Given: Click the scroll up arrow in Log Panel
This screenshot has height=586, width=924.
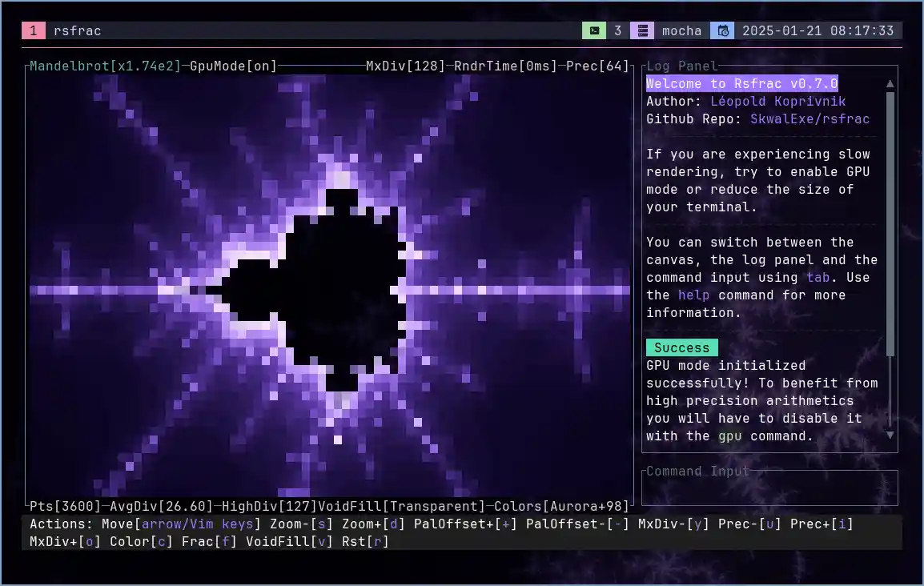Looking at the screenshot, I should (890, 83).
